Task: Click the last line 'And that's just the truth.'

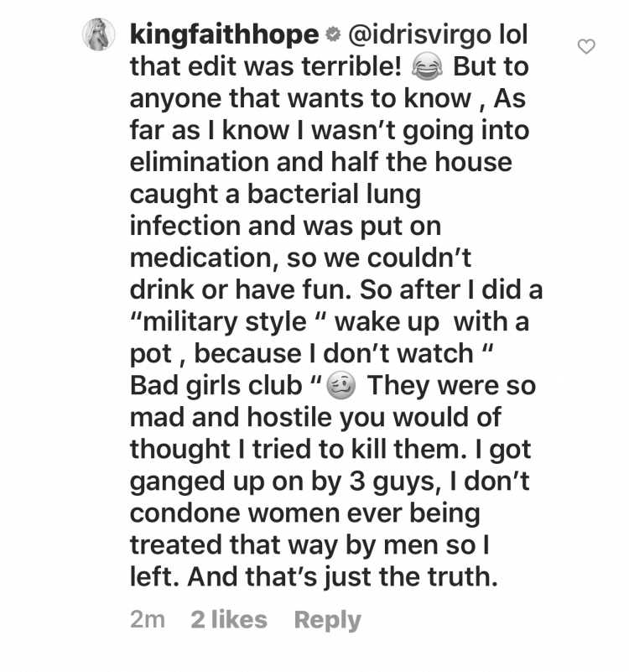Action: [342, 577]
